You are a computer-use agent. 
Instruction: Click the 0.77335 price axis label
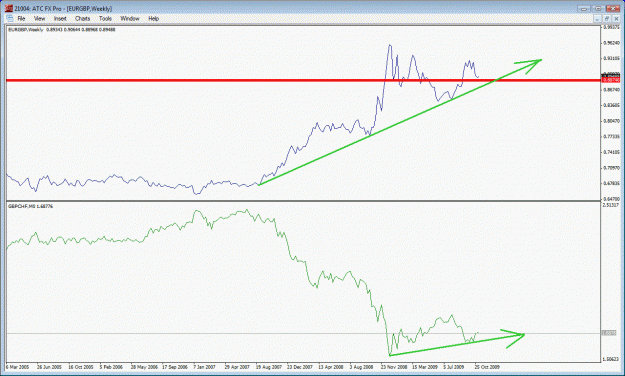(x=611, y=136)
